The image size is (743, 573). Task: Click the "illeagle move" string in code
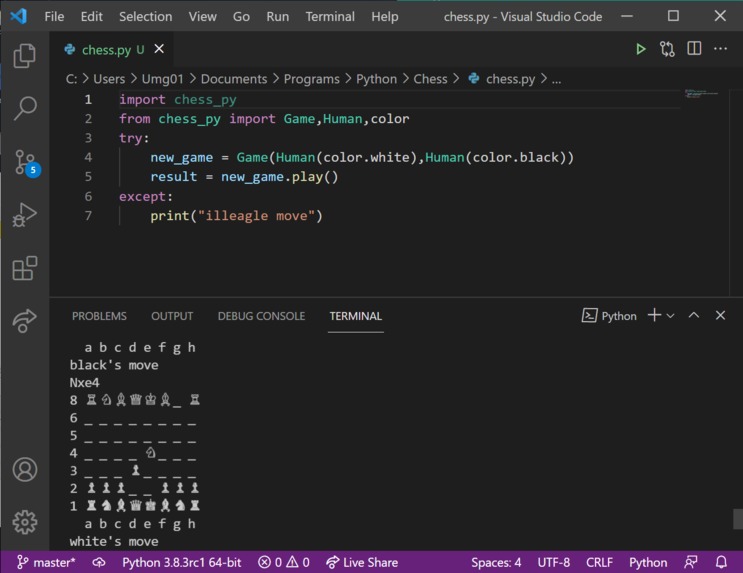pos(256,216)
